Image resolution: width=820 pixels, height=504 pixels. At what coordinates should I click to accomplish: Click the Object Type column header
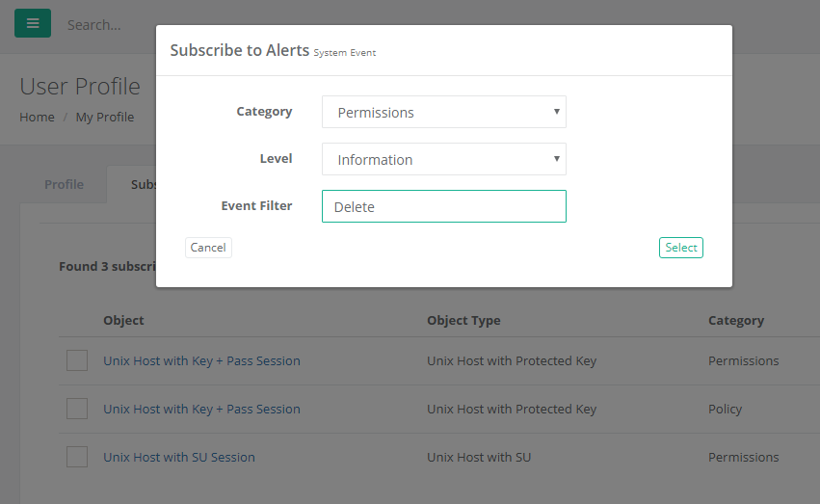pyautogui.click(x=463, y=320)
